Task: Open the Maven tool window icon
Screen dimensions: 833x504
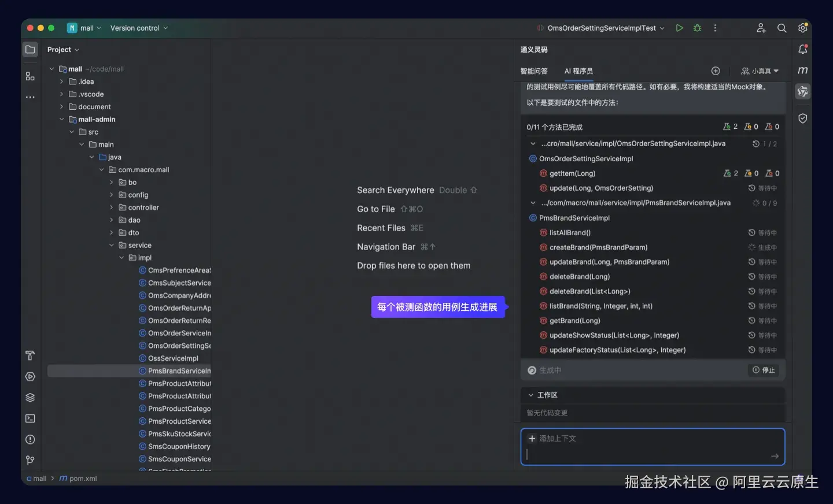Action: tap(803, 71)
